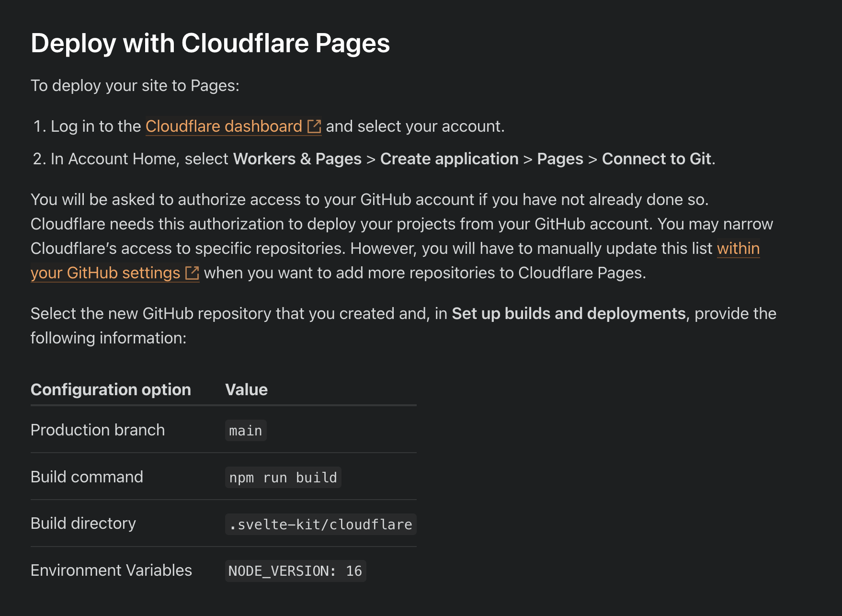This screenshot has width=842, height=616.
Task: Click external-link icon after GitHub settings
Action: [x=192, y=273]
